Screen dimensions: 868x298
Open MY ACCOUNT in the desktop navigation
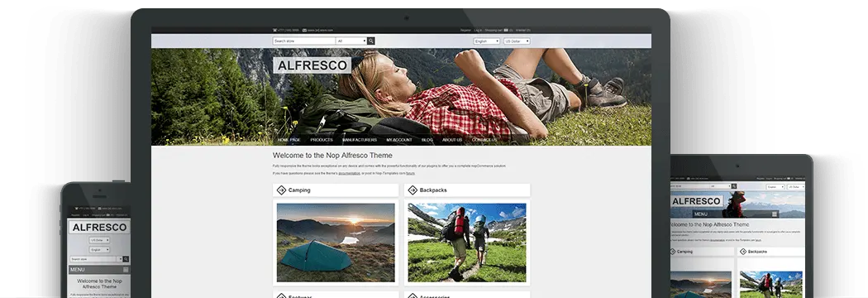pos(399,140)
